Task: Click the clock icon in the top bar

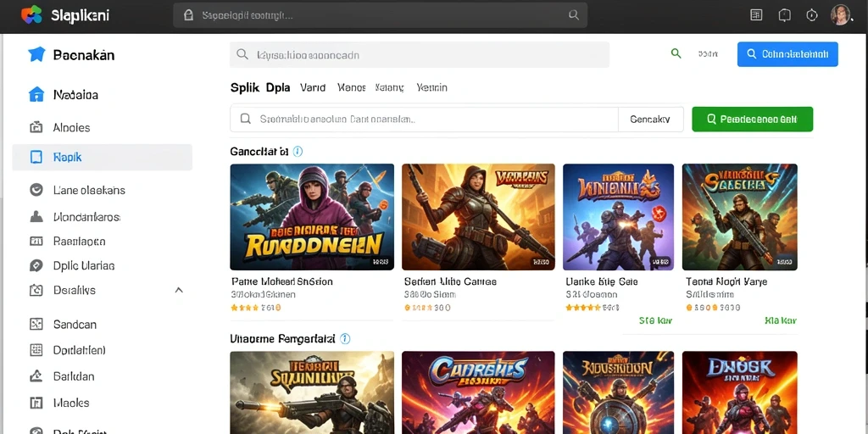Action: coord(811,15)
